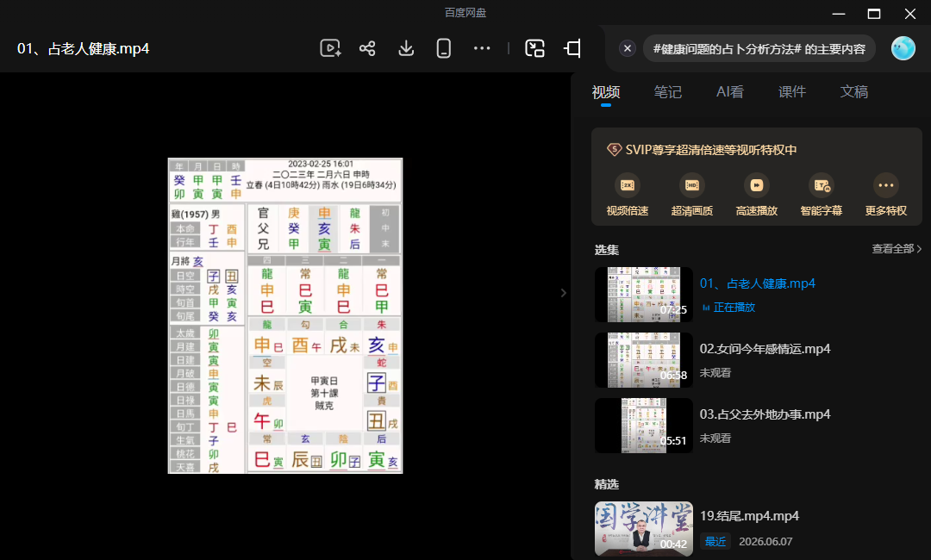Click the SVIP diamond badge icon
Viewport: 931px width, 560px height.
pos(614,150)
